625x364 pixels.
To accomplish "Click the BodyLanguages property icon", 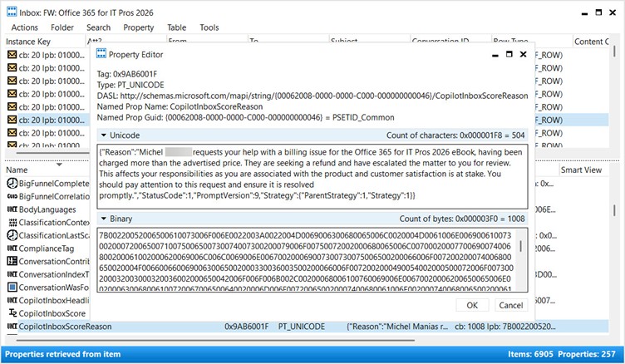I will coord(12,209).
